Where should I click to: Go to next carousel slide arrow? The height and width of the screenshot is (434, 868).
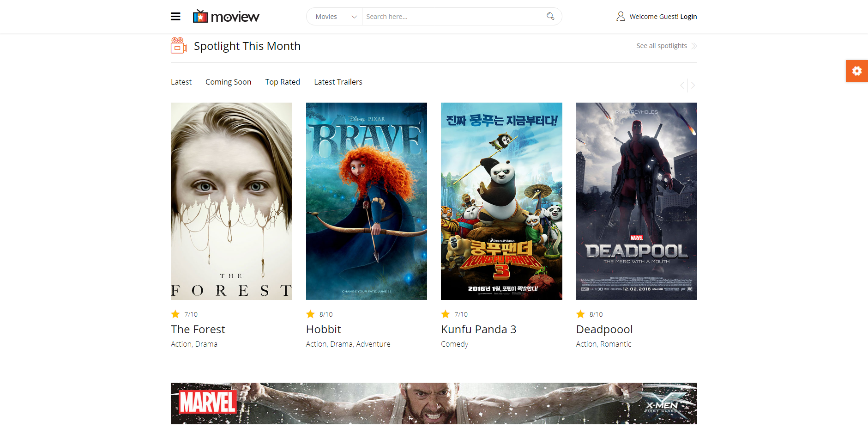click(693, 85)
